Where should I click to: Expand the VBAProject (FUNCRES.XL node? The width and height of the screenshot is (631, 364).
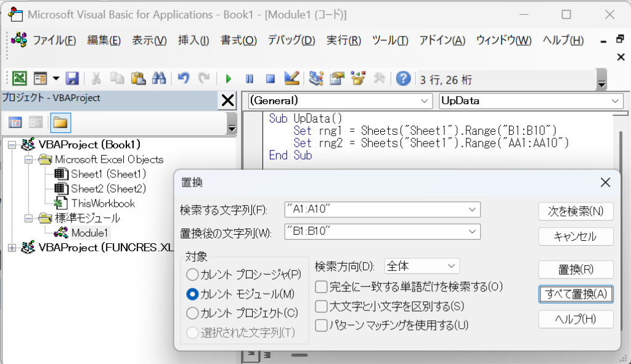(x=12, y=248)
